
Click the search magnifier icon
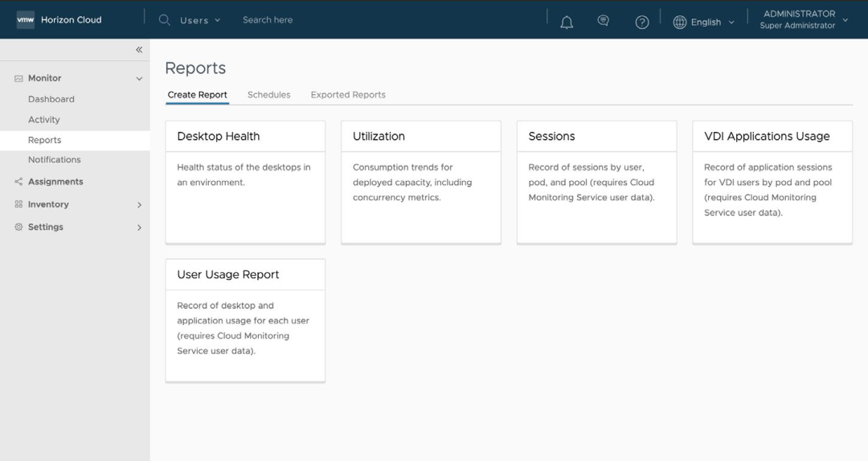[165, 20]
